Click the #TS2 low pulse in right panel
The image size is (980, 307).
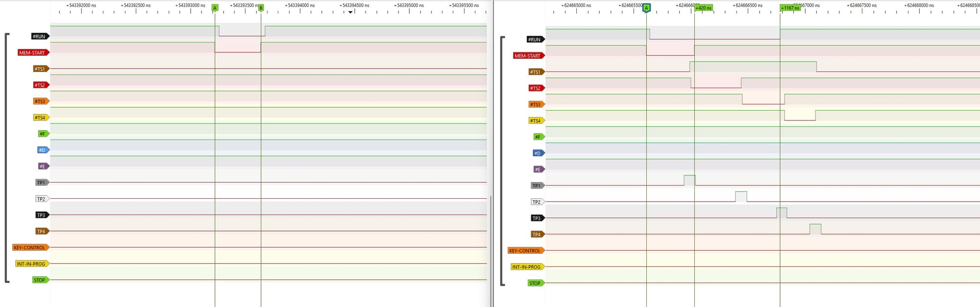coord(716,83)
